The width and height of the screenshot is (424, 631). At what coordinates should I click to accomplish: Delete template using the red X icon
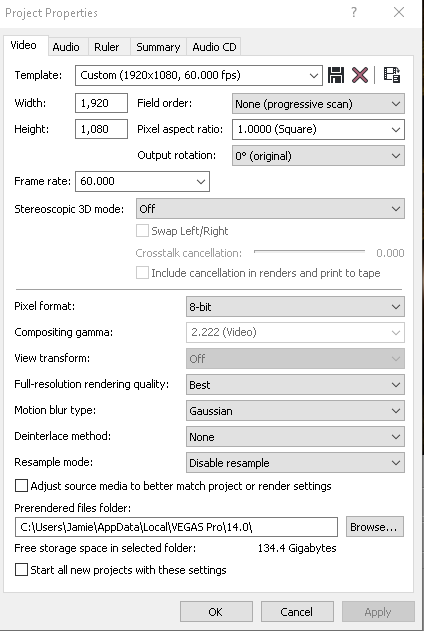click(x=360, y=75)
